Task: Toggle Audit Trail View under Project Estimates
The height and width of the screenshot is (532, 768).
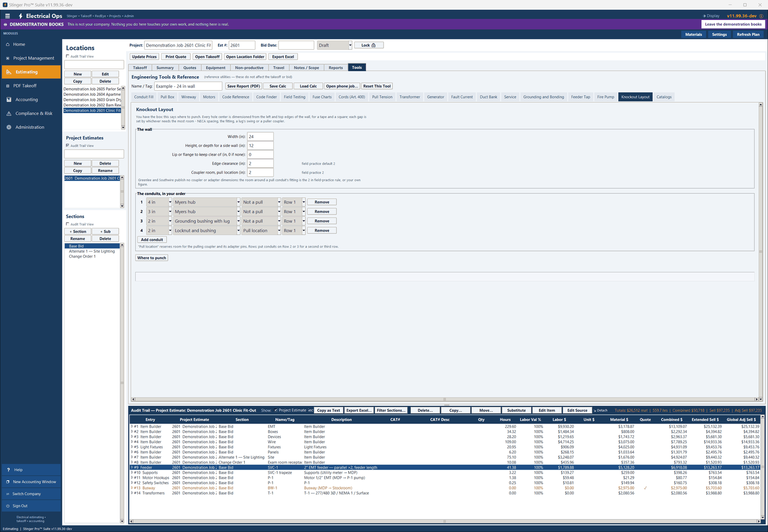Action: point(68,145)
